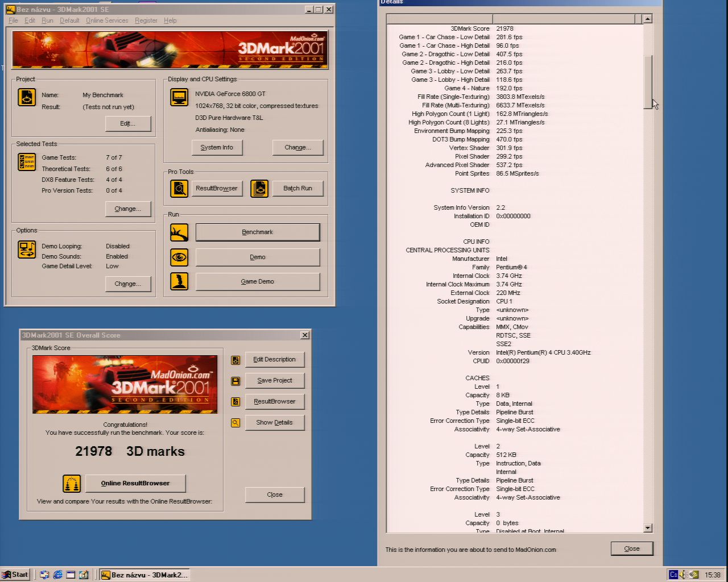This screenshot has width=728, height=582.
Task: Click the Show Details magnifier icon
Action: (235, 423)
